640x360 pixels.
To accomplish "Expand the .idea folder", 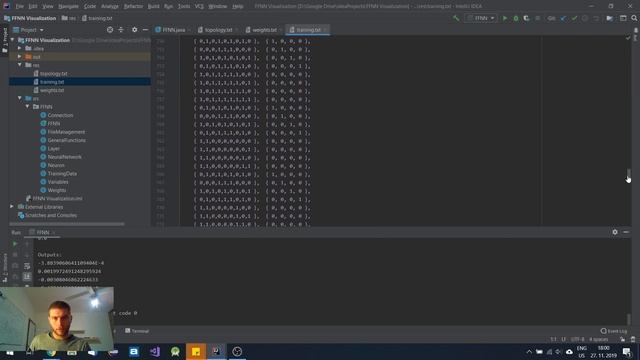I will [20, 48].
